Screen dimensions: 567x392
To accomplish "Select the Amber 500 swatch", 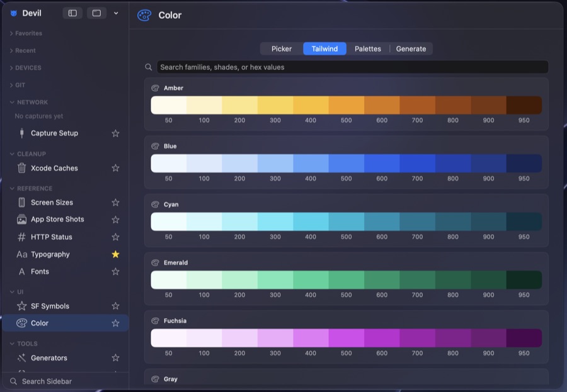I will coord(346,105).
